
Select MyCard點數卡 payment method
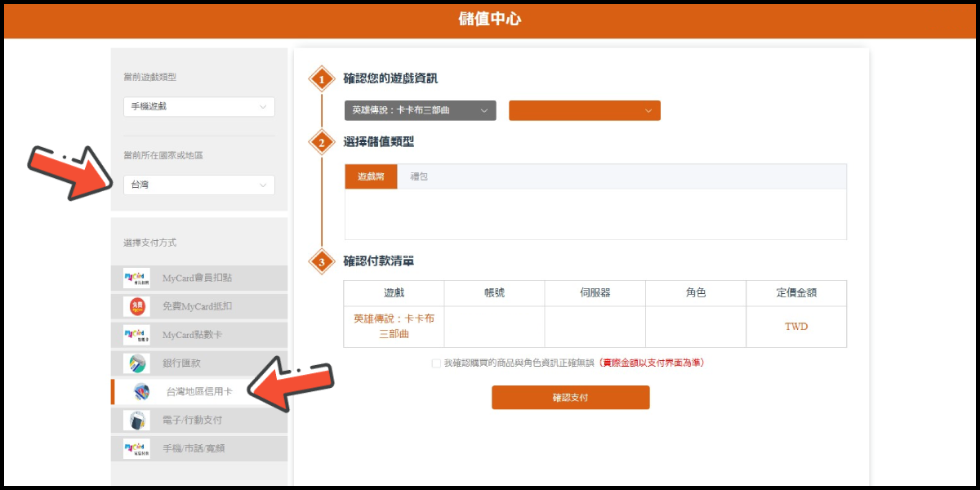pyautogui.click(x=199, y=335)
